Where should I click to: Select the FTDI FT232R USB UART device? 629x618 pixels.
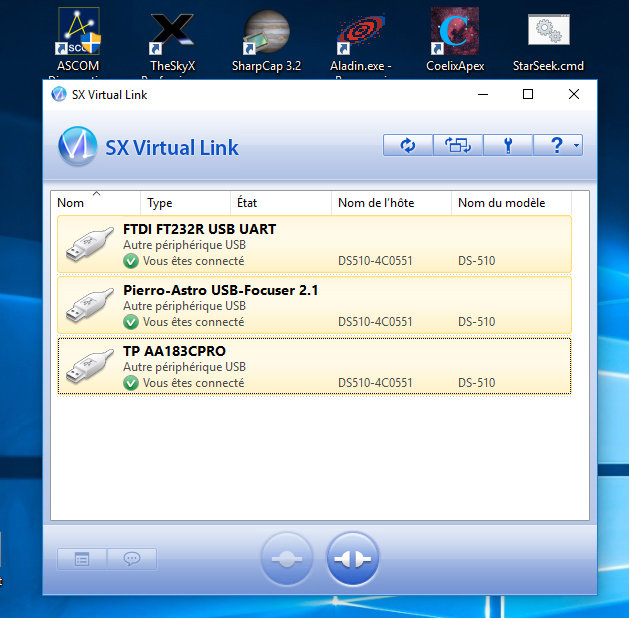pyautogui.click(x=314, y=244)
